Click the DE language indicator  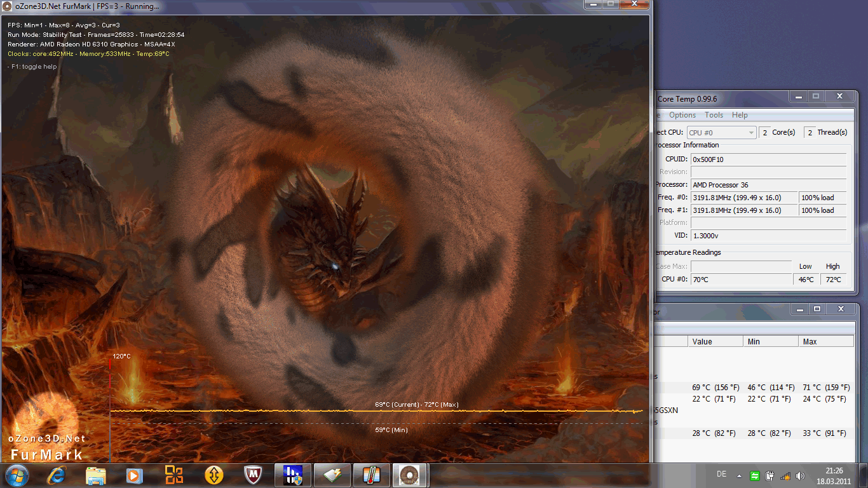coord(722,474)
